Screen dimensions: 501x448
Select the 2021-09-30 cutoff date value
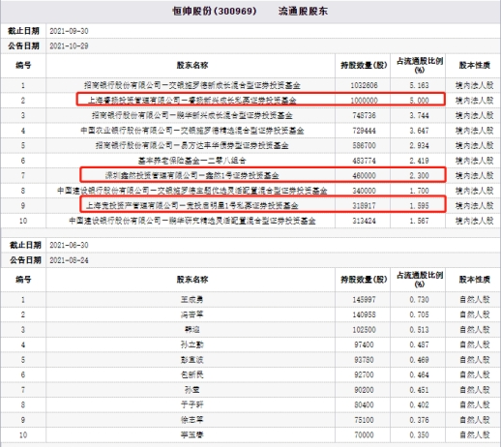pos(69,31)
